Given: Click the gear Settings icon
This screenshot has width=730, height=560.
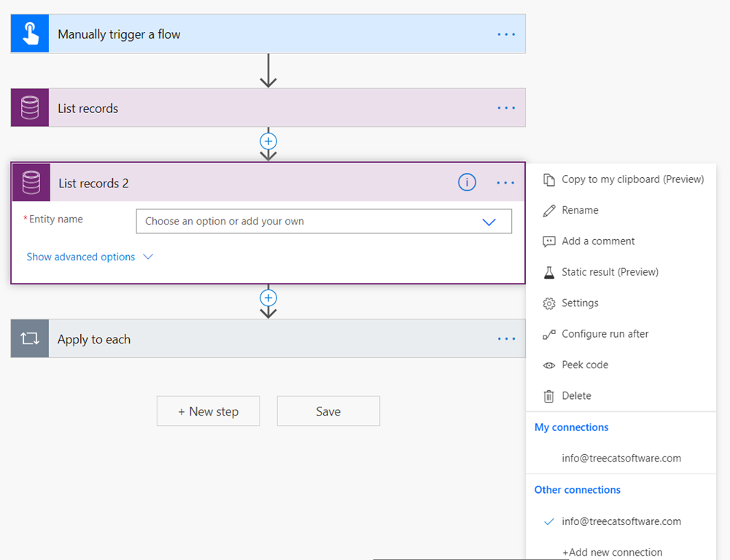Looking at the screenshot, I should pos(549,303).
